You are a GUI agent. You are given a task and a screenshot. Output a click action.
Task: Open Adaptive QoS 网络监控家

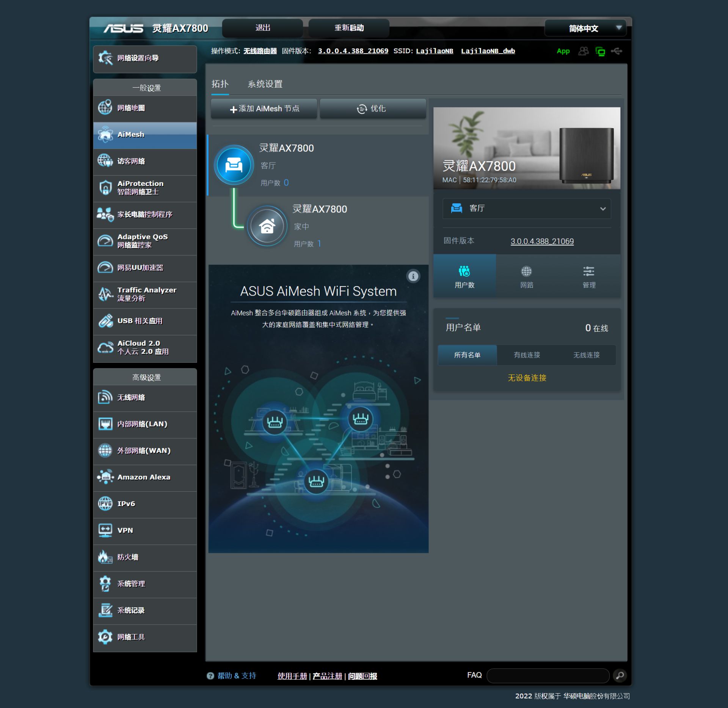point(145,241)
